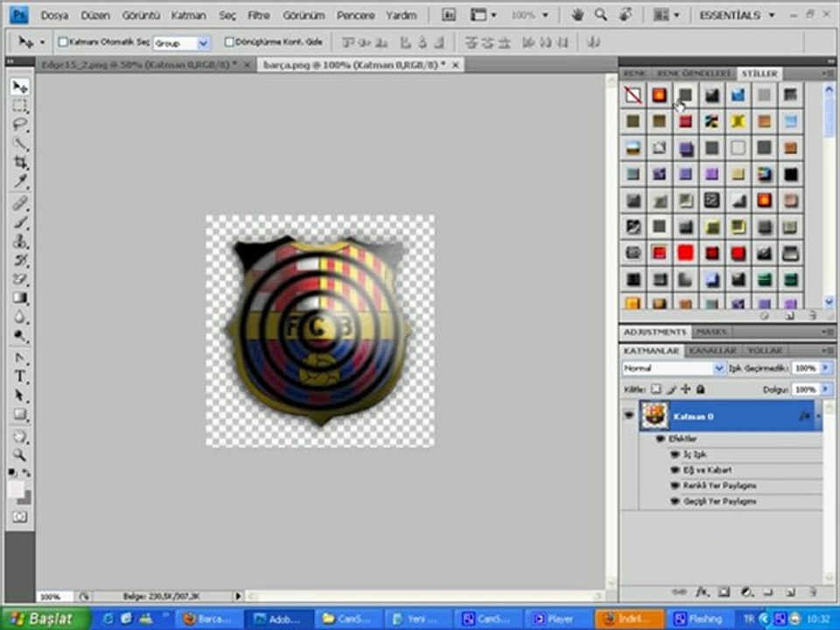Image resolution: width=840 pixels, height=630 pixels.
Task: Select the Move tool in the toolbox
Action: (x=20, y=87)
